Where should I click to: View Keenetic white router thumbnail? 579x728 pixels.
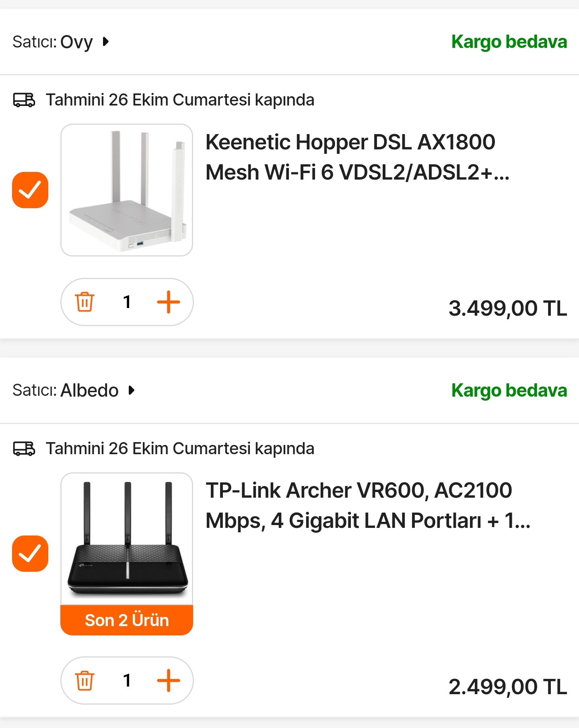pyautogui.click(x=127, y=190)
